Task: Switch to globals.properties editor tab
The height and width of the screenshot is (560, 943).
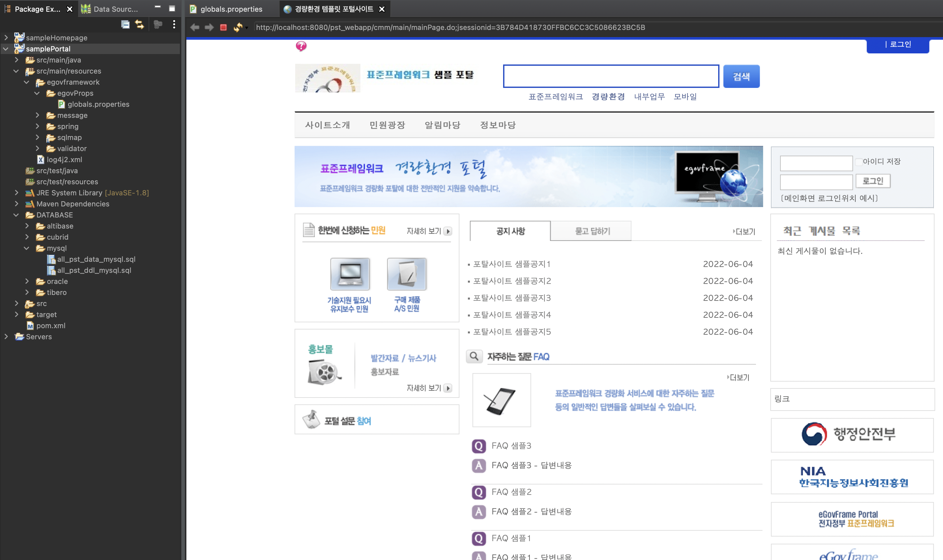Action: pyautogui.click(x=231, y=9)
